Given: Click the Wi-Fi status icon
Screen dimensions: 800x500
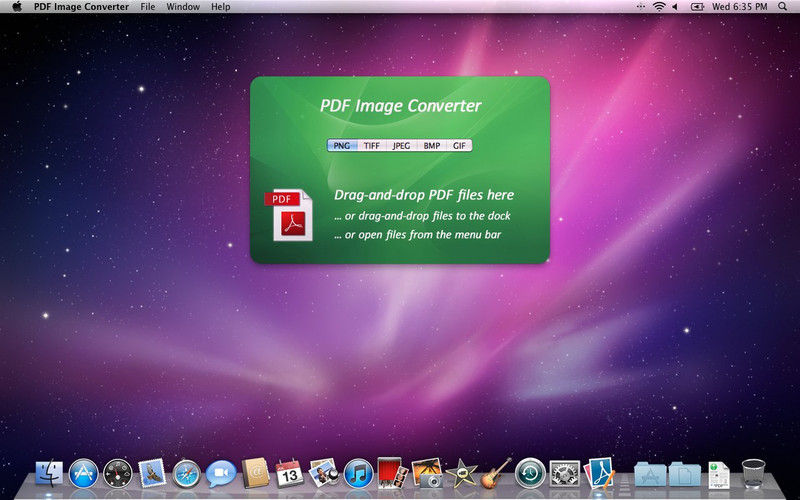Looking at the screenshot, I should pos(659,7).
